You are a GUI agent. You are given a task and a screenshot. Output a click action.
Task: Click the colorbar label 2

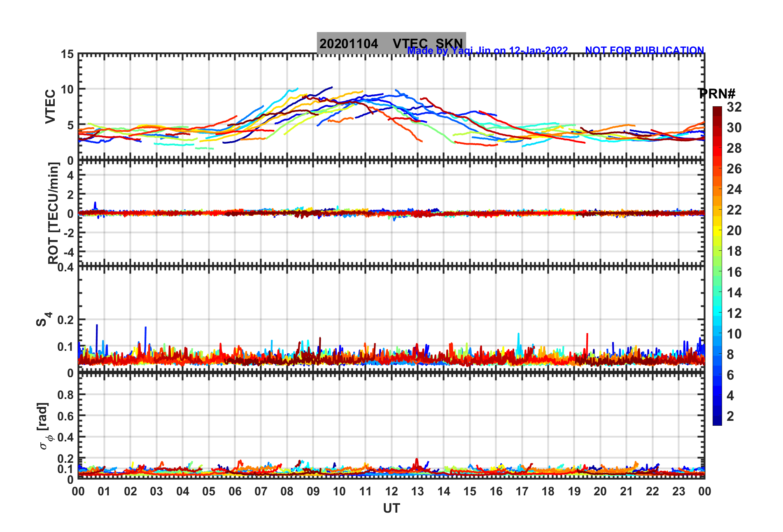[x=730, y=416]
